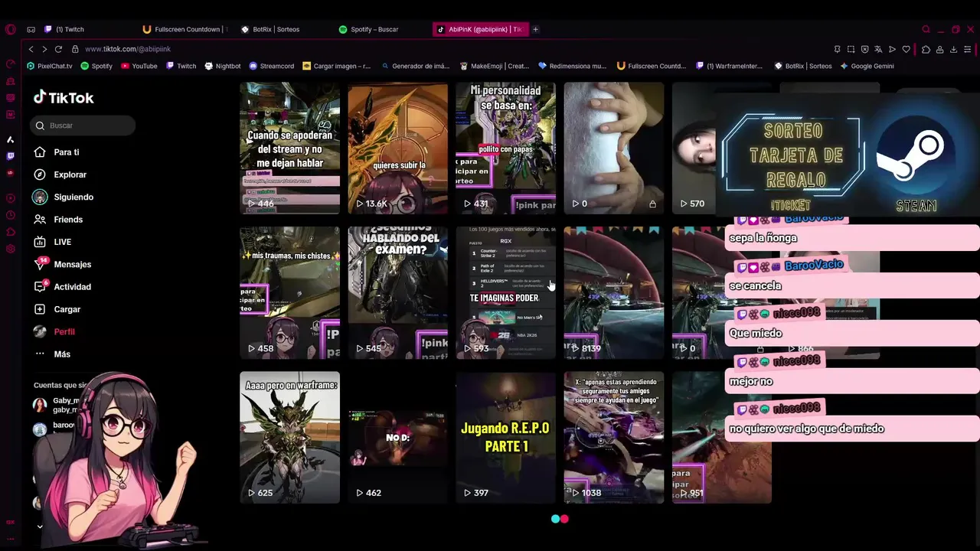The image size is (980, 551).
Task: Open the extensions cube icon
Action: point(926,49)
